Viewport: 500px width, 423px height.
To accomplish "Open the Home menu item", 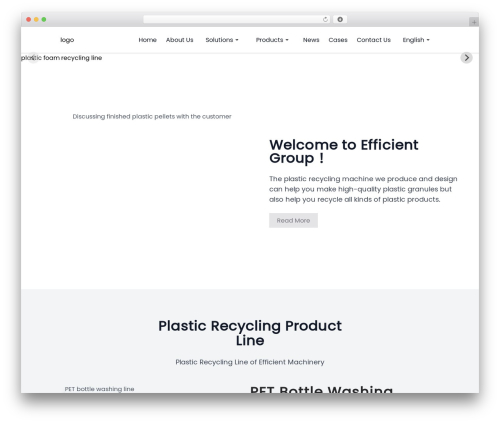I will point(148,40).
